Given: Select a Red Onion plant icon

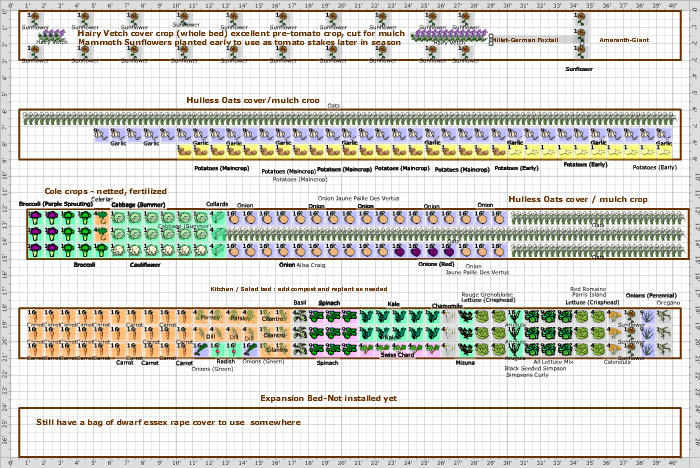Looking at the screenshot, I should click(x=413, y=252).
